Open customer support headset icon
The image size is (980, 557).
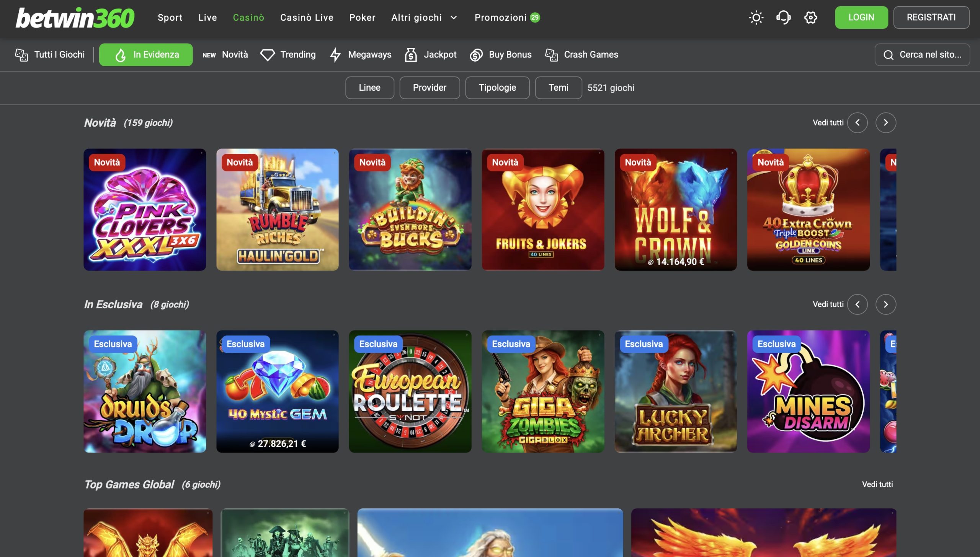pyautogui.click(x=783, y=18)
